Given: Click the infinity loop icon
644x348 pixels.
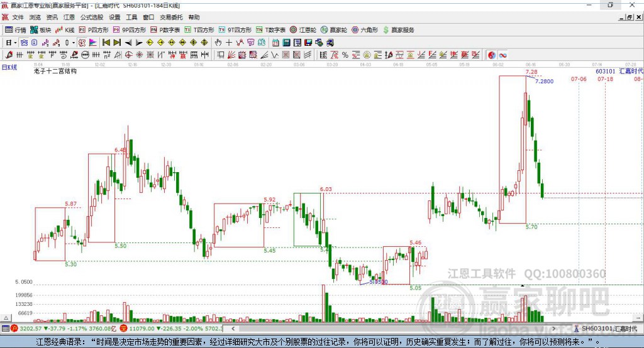Looking at the screenshot, I should pyautogui.click(x=502, y=55).
